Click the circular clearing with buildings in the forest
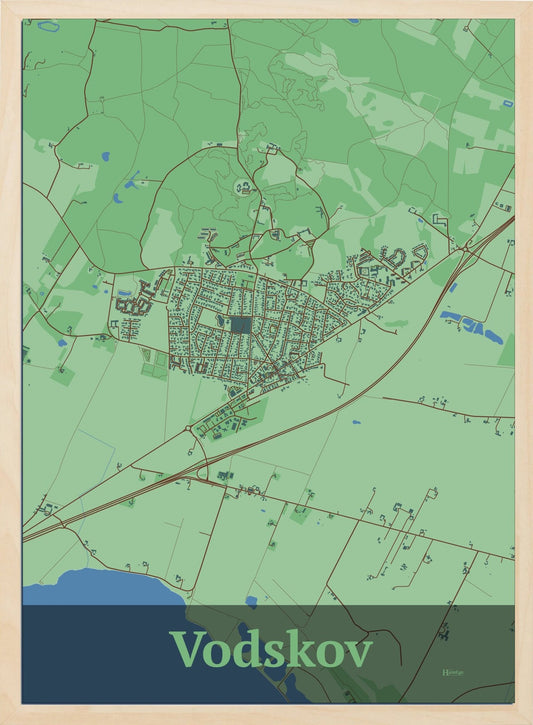 coord(246,187)
